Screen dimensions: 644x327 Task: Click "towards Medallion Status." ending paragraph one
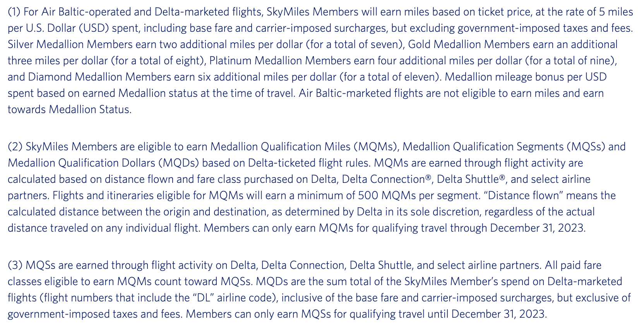pyautogui.click(x=70, y=110)
